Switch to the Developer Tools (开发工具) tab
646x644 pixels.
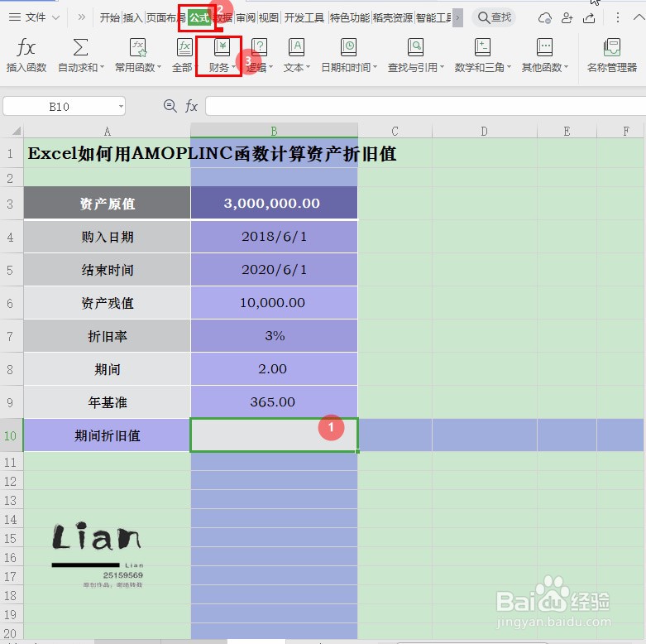click(304, 17)
